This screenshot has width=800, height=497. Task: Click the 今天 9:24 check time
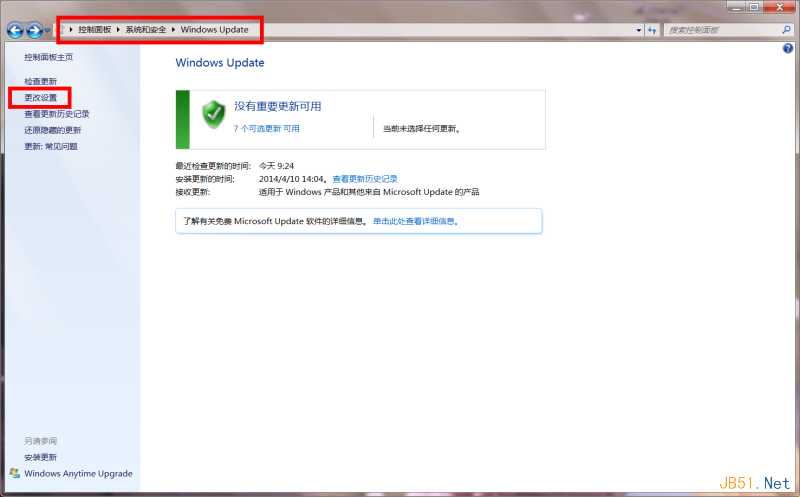click(x=277, y=166)
